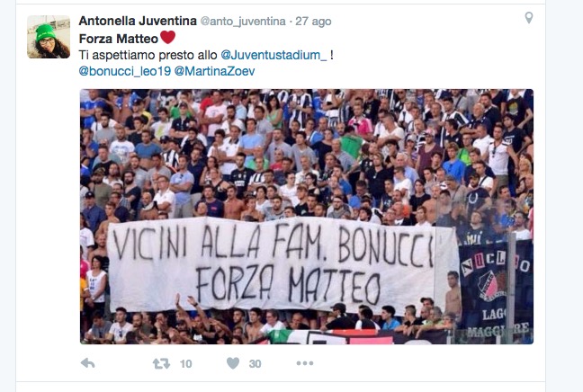Viewport: 583px width, 392px height.
Task: Open the @anto_juventina handle link
Action: [x=243, y=22]
